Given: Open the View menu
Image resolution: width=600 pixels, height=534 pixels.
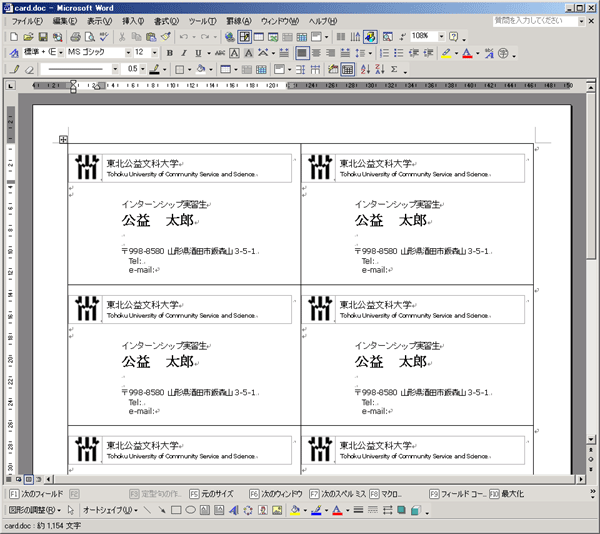Looking at the screenshot, I should click(x=99, y=21).
